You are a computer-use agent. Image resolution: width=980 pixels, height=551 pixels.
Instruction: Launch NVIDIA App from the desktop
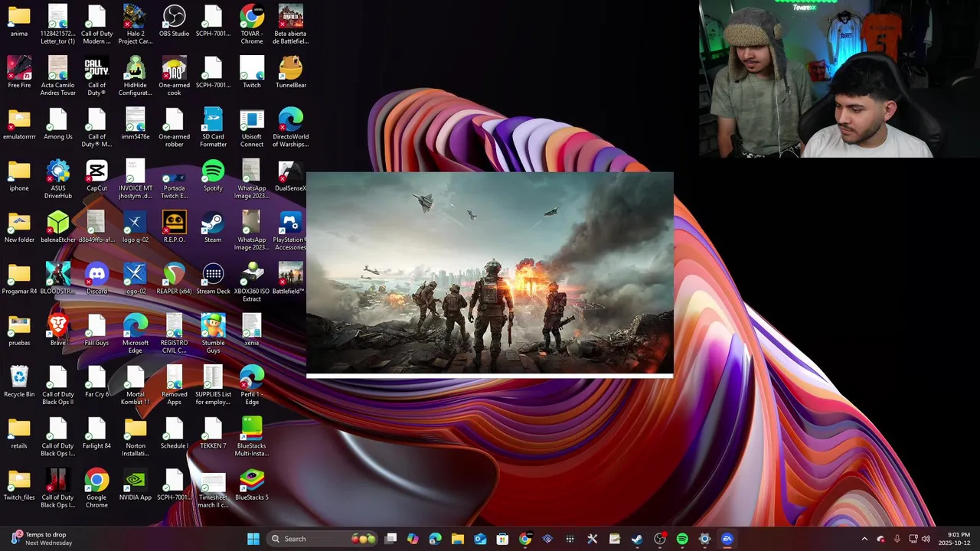[x=135, y=485]
